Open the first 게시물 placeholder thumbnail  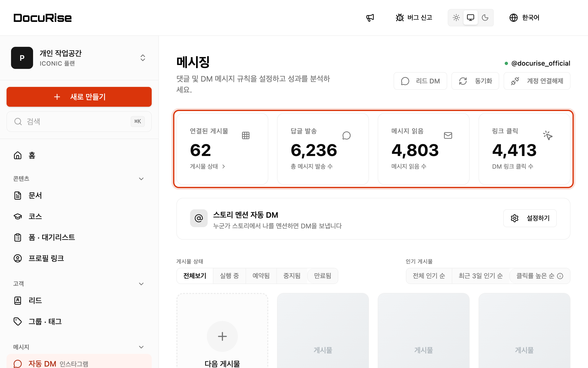coord(323,331)
